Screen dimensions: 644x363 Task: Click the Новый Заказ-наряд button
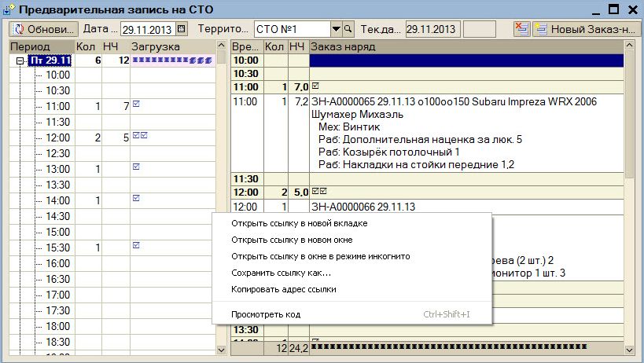[583, 29]
